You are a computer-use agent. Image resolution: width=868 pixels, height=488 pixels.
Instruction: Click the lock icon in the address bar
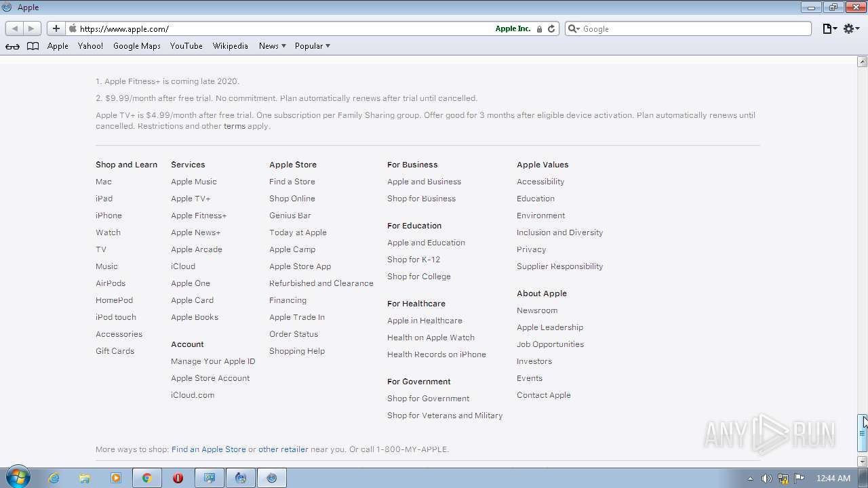539,29
